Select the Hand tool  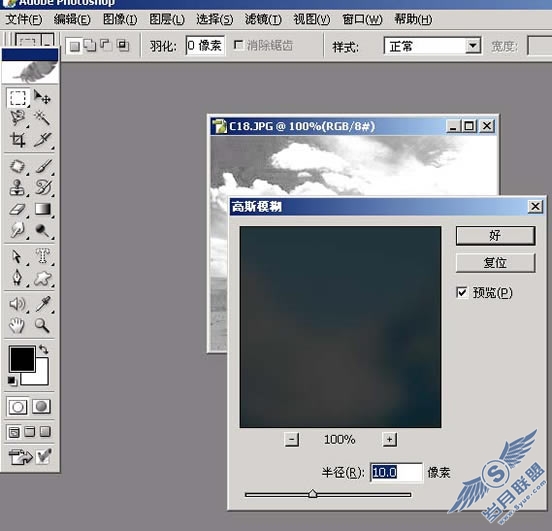click(x=18, y=326)
